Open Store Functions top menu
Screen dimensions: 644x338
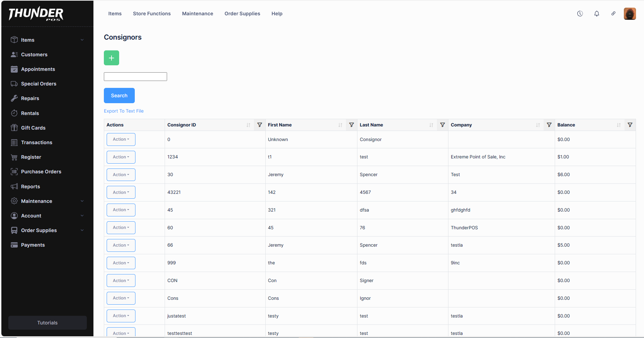(x=152, y=14)
